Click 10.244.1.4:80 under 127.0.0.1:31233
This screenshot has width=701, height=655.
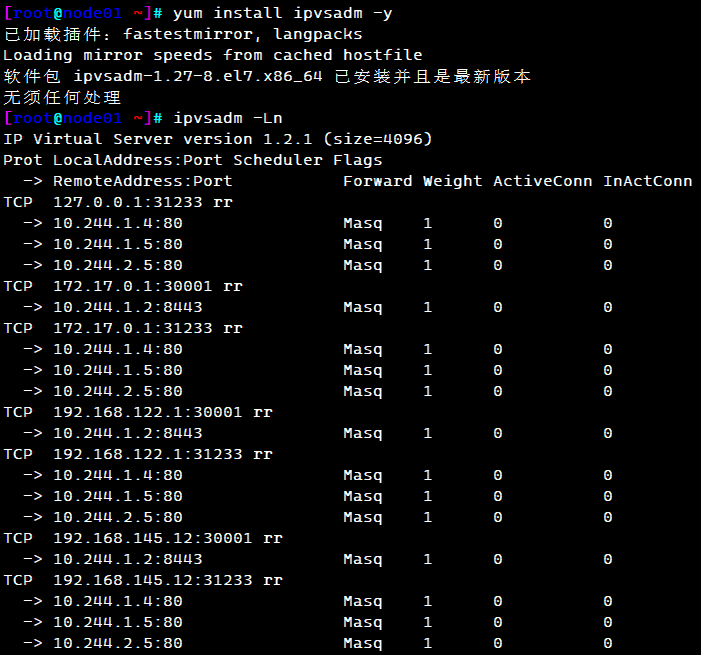click(118, 223)
